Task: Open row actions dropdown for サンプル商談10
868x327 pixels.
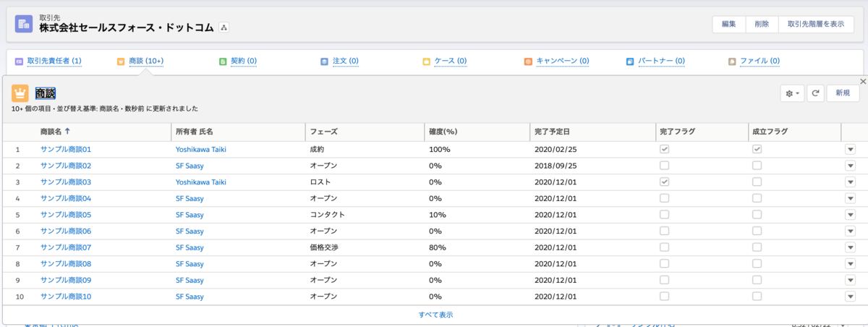Action: point(850,297)
